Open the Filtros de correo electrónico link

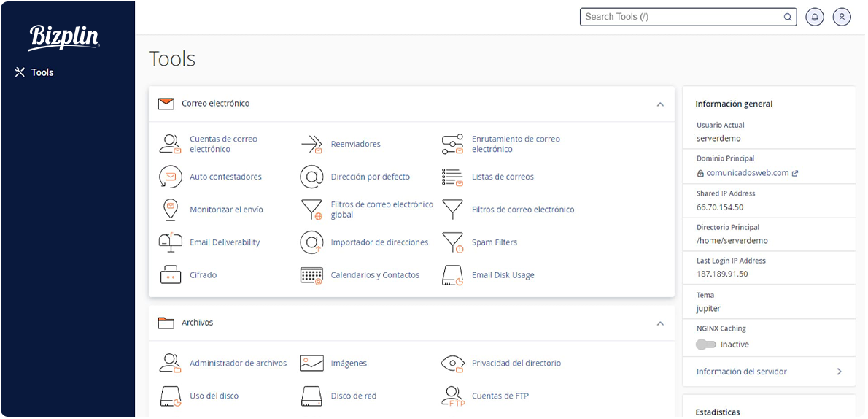523,209
